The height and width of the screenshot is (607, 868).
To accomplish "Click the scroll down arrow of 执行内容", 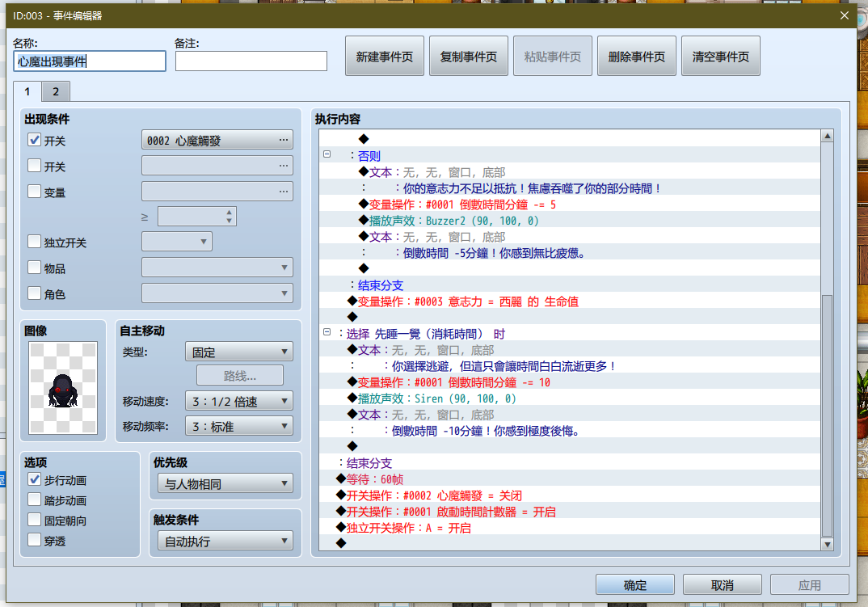I will coord(827,545).
